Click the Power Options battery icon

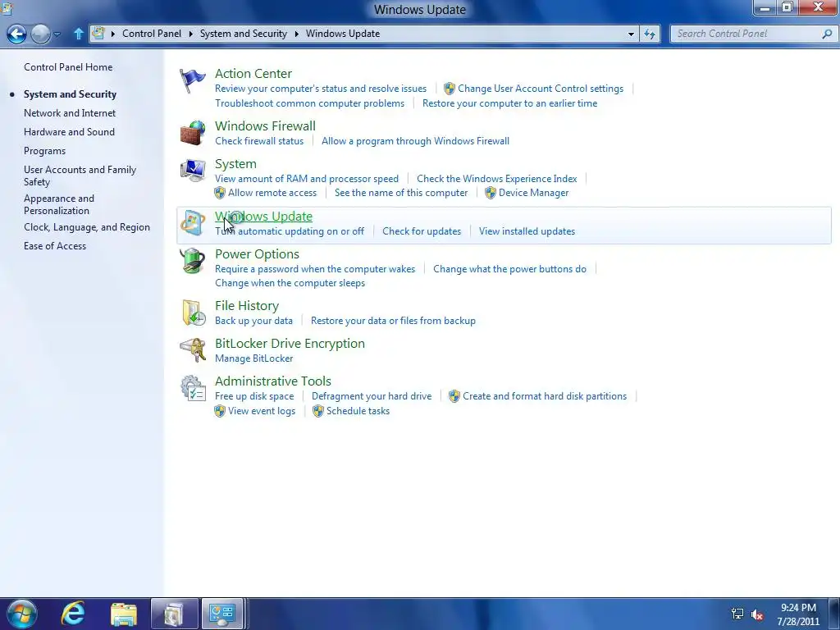coord(192,261)
